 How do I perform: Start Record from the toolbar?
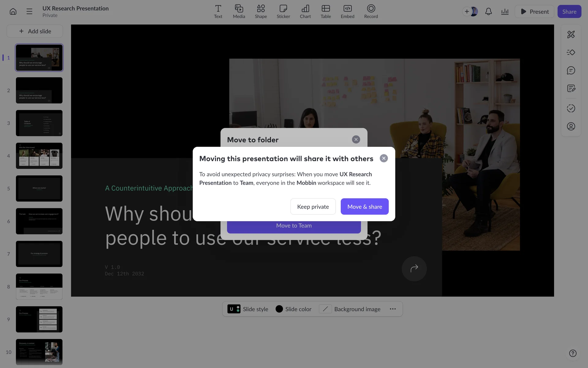[371, 12]
